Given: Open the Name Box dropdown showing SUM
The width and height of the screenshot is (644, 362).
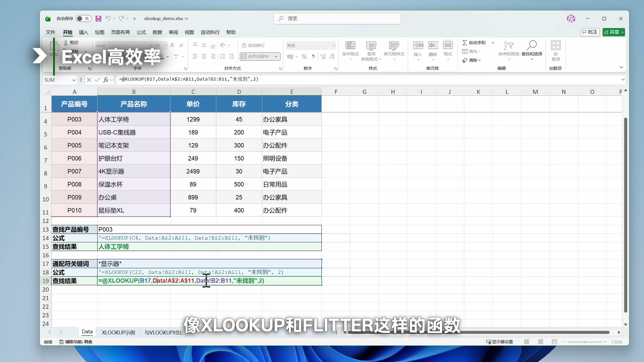Looking at the screenshot, I should (x=74, y=80).
